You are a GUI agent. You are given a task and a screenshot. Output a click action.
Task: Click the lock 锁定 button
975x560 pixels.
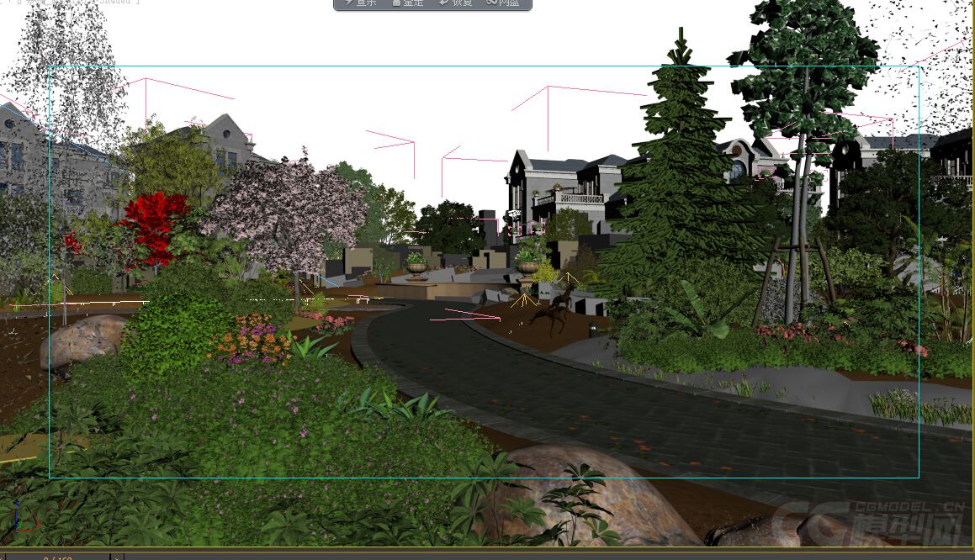click(x=408, y=3)
